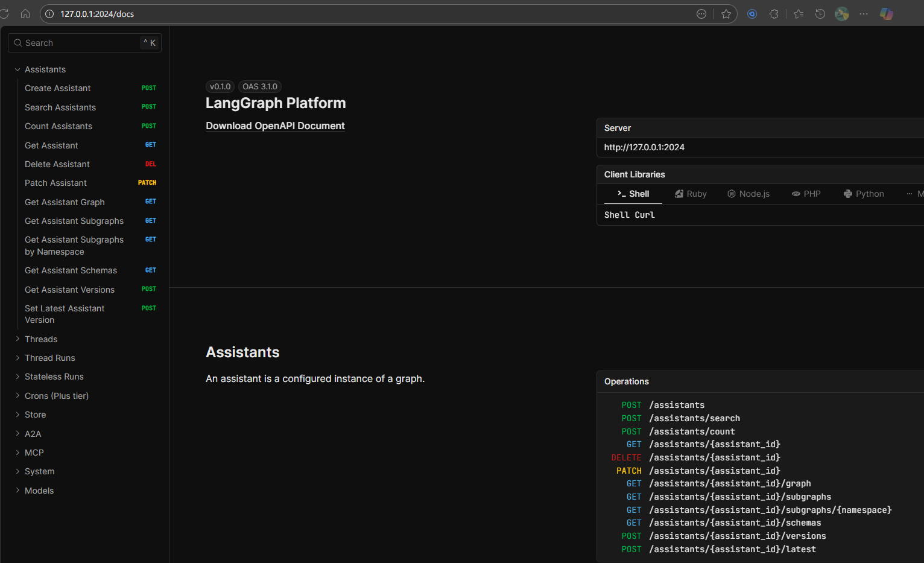
Task: Click the GET /assistants/{assistant_id}/graph operation
Action: (719, 483)
